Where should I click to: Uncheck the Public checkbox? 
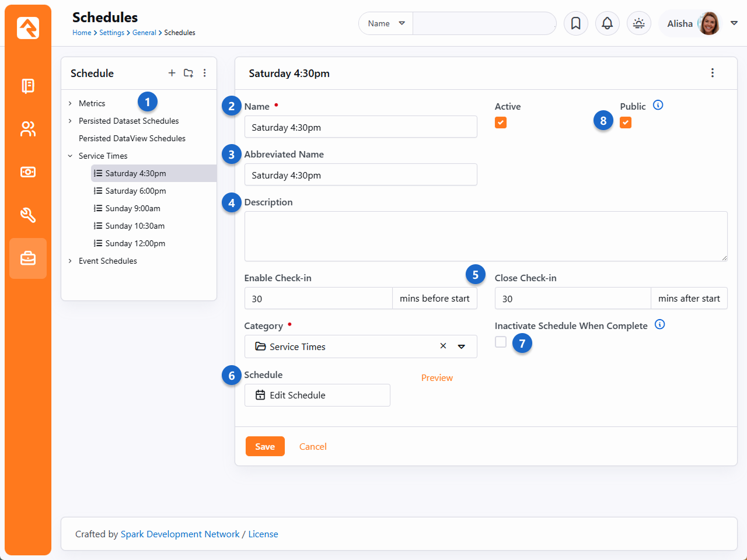[626, 123]
